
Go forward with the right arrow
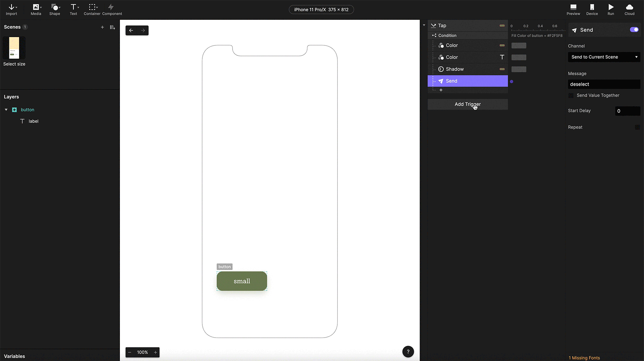coord(143,31)
